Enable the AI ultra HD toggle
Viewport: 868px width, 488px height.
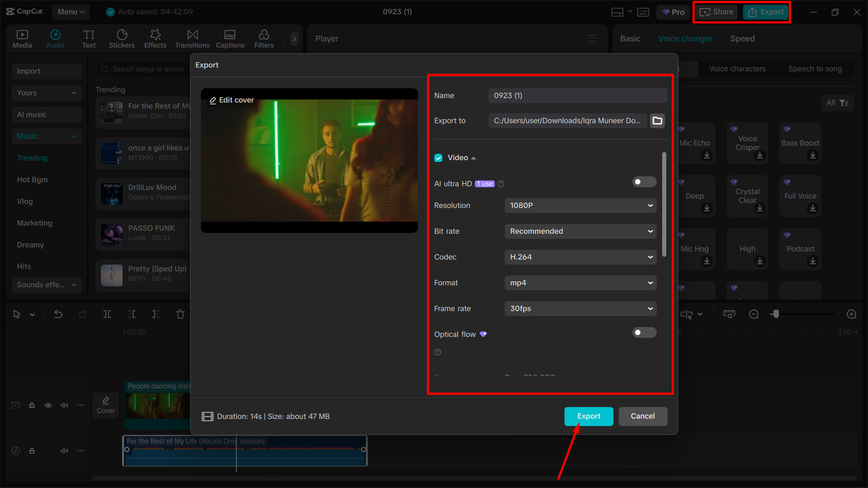pyautogui.click(x=644, y=182)
